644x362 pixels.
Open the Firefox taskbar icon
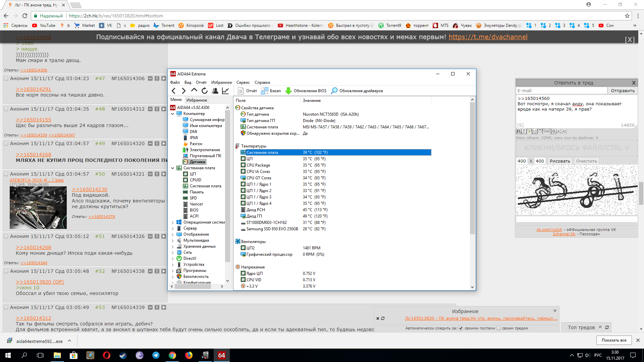click(x=189, y=355)
